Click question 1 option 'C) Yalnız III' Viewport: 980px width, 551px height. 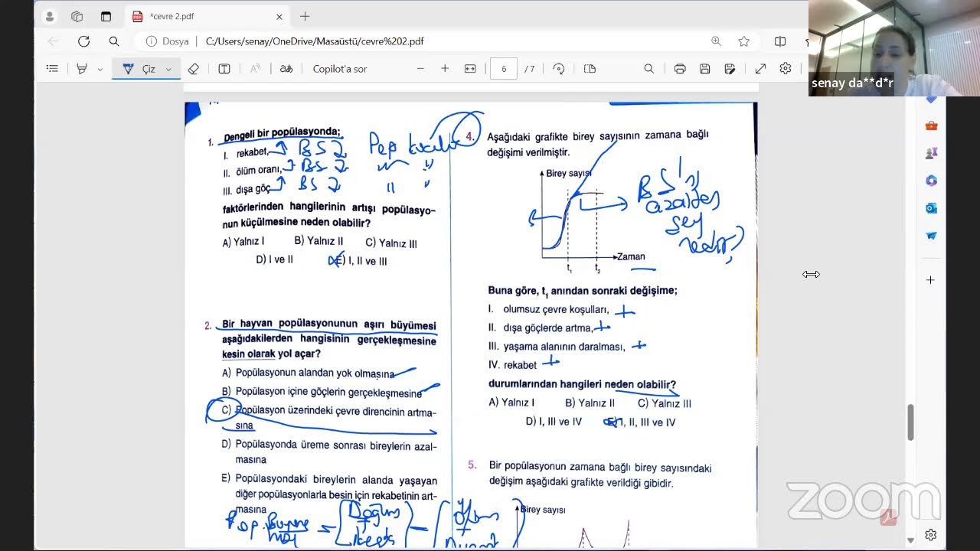[x=391, y=243]
